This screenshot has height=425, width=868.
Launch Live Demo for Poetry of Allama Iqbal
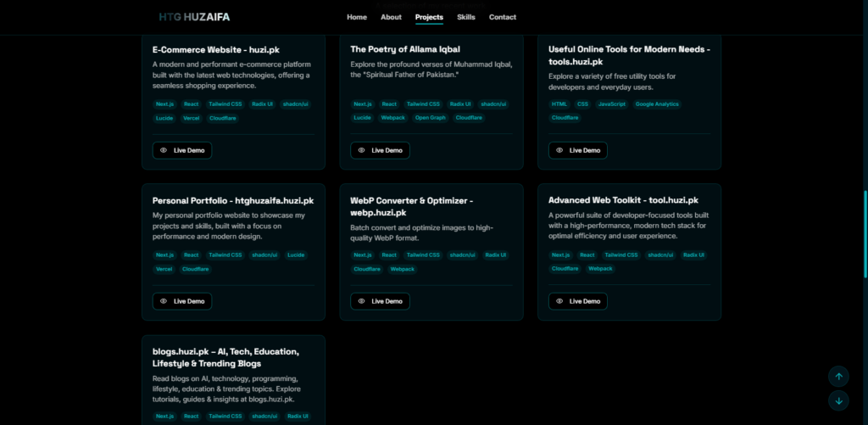pos(381,150)
